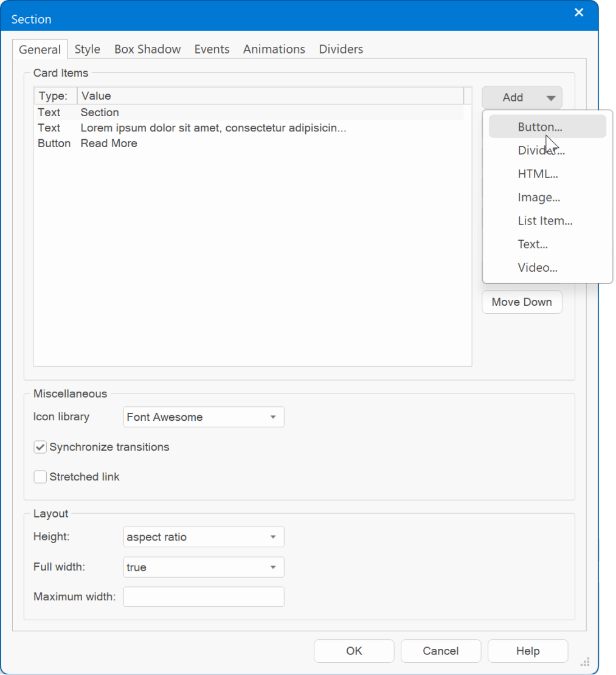Enable the Stretched link checkbox

point(40,477)
